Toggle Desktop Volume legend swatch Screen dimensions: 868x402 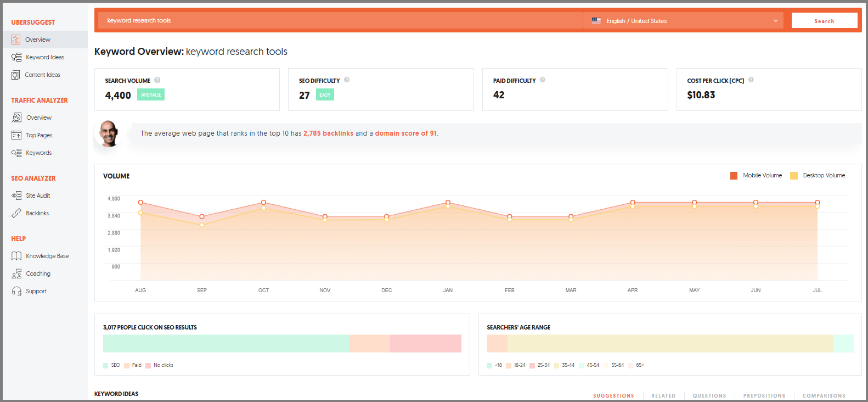(793, 176)
